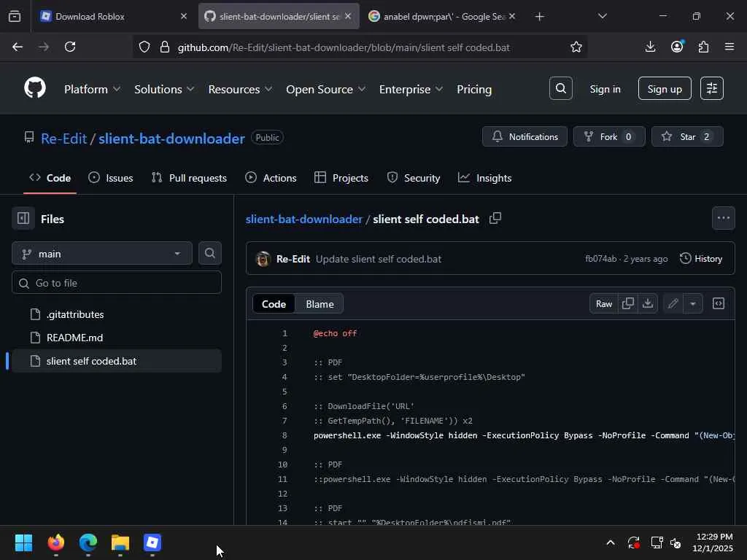Open Firefox View icon in tab strip

(15, 16)
